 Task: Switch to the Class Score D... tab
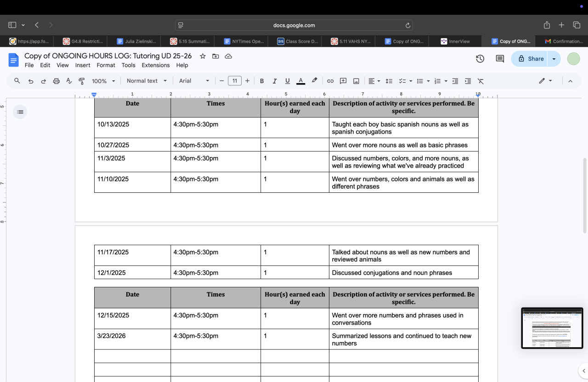(x=297, y=41)
